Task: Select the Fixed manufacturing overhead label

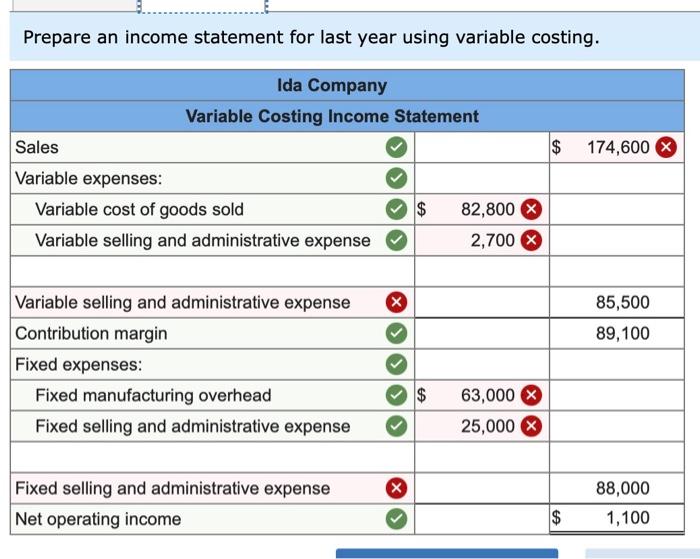Action: coord(153,395)
